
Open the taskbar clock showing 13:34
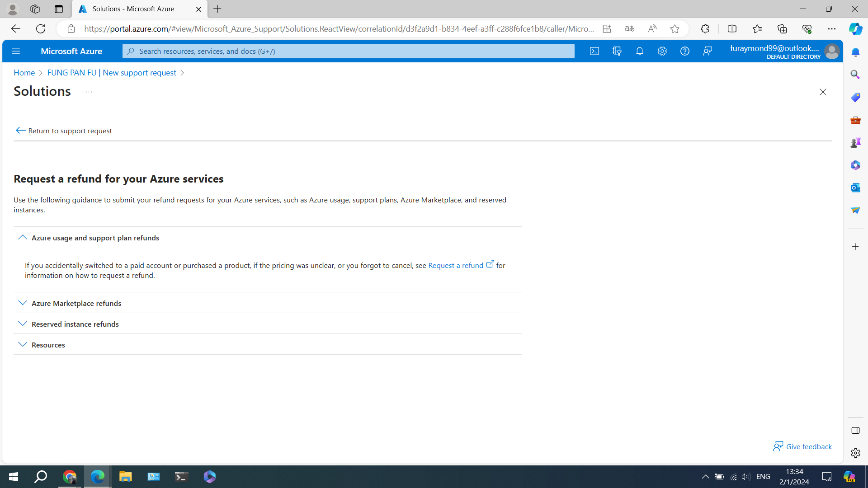click(794, 477)
